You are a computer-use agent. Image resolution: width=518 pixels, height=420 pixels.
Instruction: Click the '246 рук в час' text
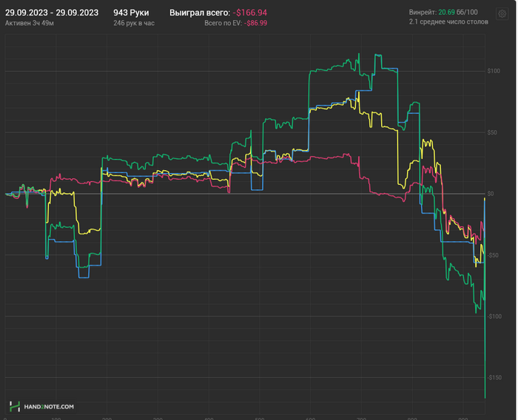pos(134,23)
